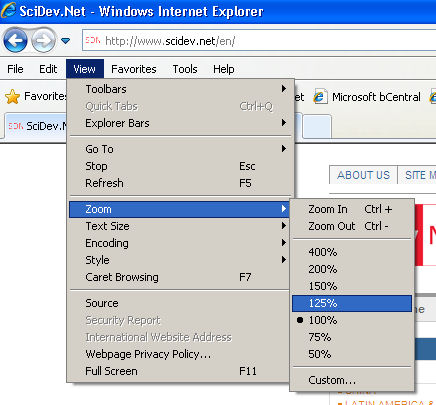The height and width of the screenshot is (405, 436).
Task: Click the Favorites bar button label
Action: pyautogui.click(x=45, y=96)
